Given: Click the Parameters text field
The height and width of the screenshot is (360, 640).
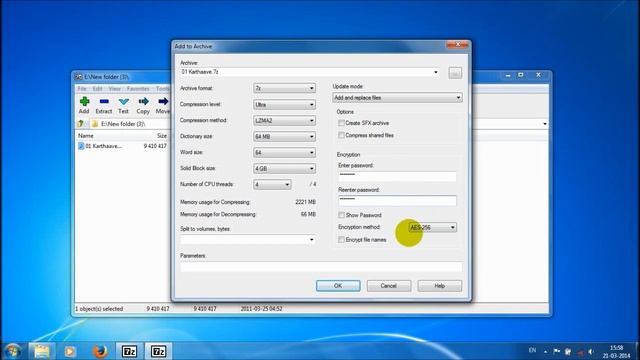Looking at the screenshot, I should click(x=321, y=267).
